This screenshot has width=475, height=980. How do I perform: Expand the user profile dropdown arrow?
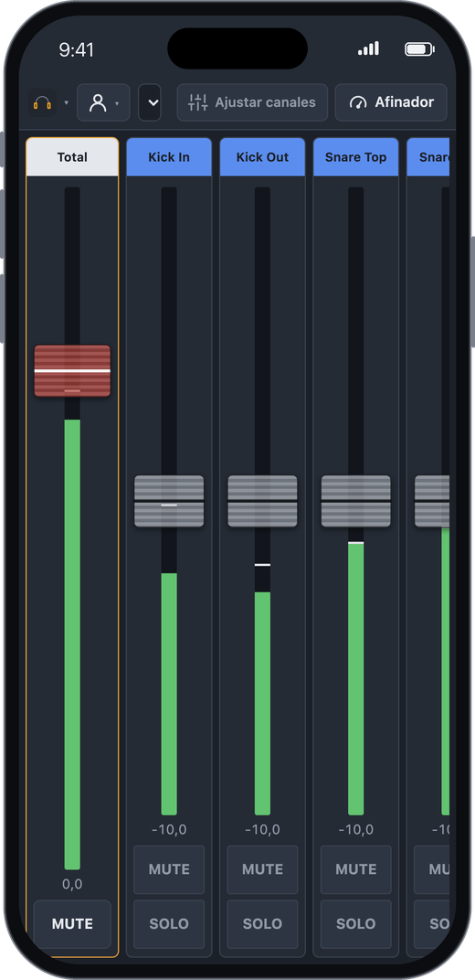[x=117, y=103]
